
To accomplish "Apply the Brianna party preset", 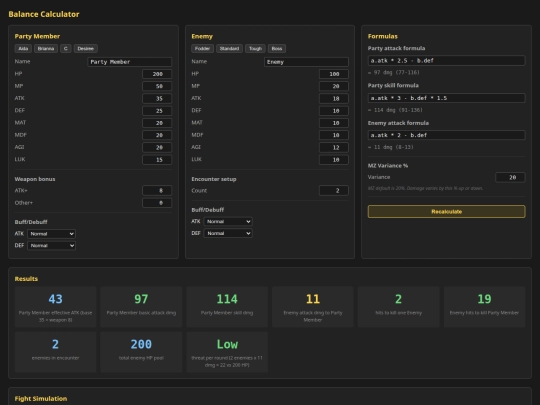I will pos(46,49).
